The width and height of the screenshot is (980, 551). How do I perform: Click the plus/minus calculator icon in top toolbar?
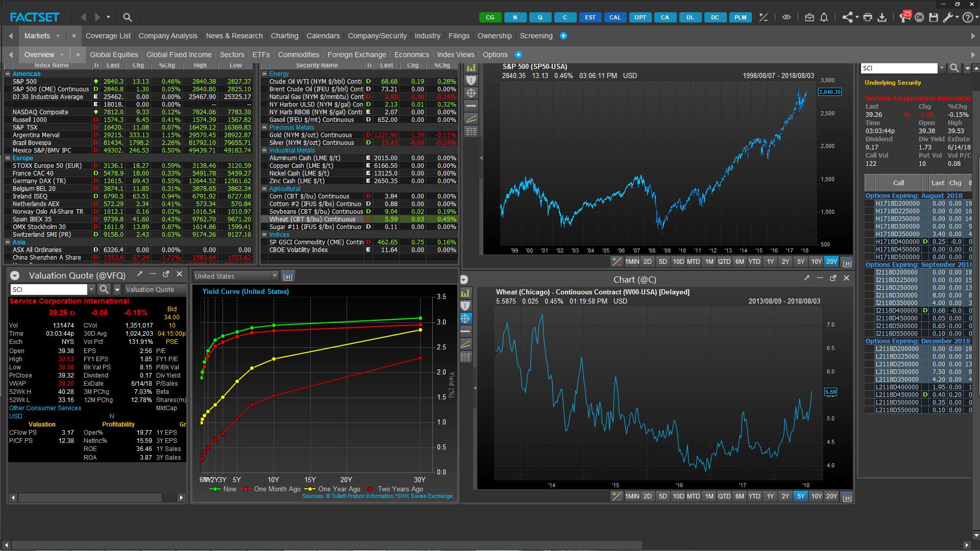point(764,17)
